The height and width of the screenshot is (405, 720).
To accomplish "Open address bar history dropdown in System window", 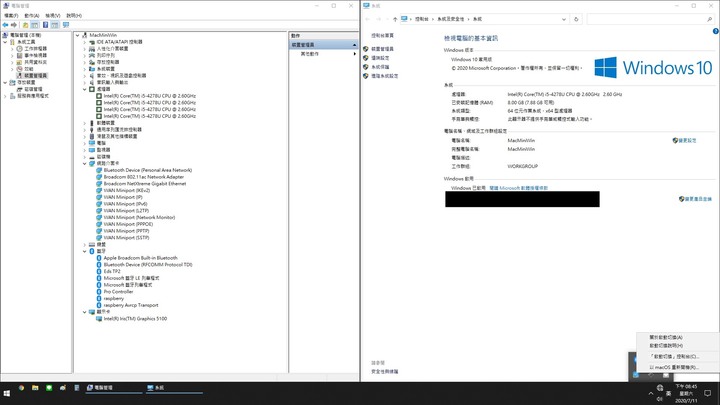I will tap(564, 19).
